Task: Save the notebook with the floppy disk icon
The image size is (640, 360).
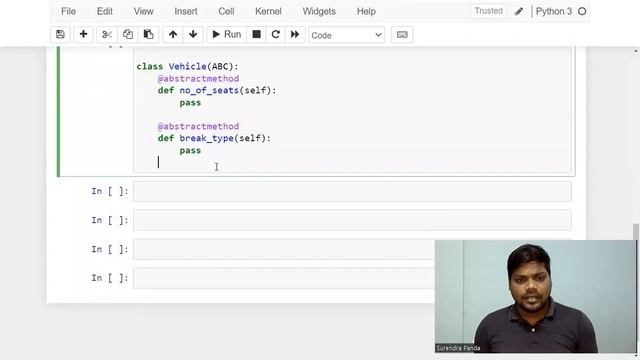Action: 60,35
